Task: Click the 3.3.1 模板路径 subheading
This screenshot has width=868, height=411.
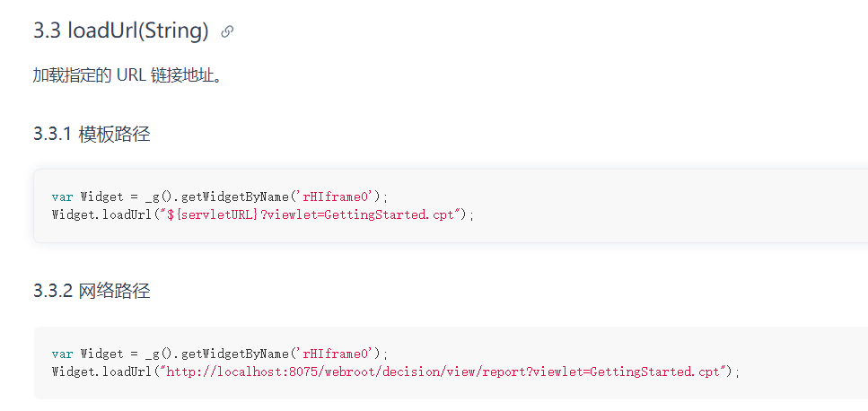Action: click(x=92, y=134)
